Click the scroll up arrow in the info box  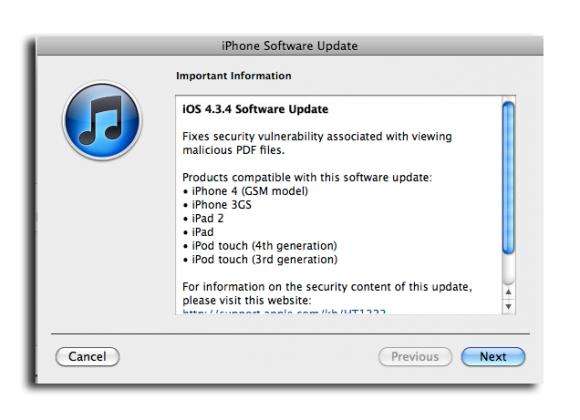(x=509, y=292)
